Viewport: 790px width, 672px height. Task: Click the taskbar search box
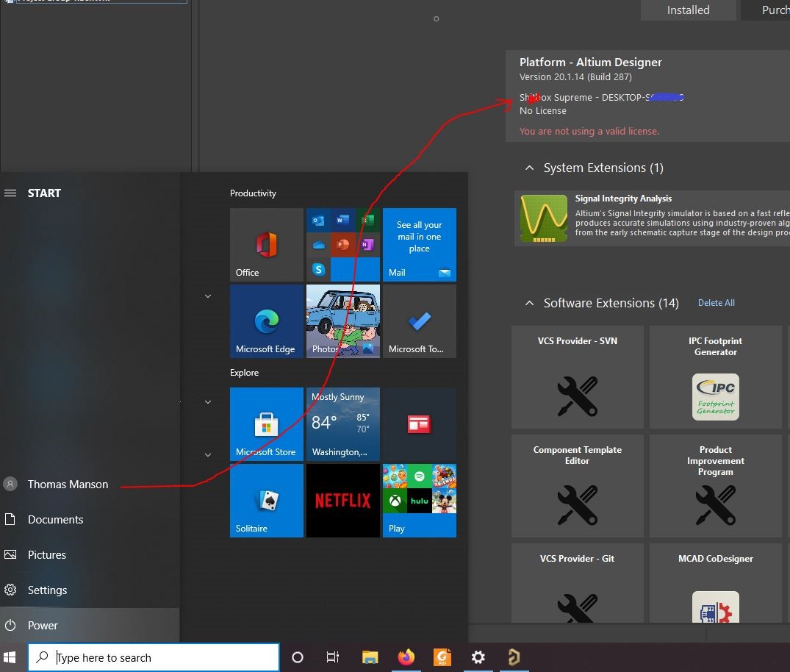click(154, 657)
